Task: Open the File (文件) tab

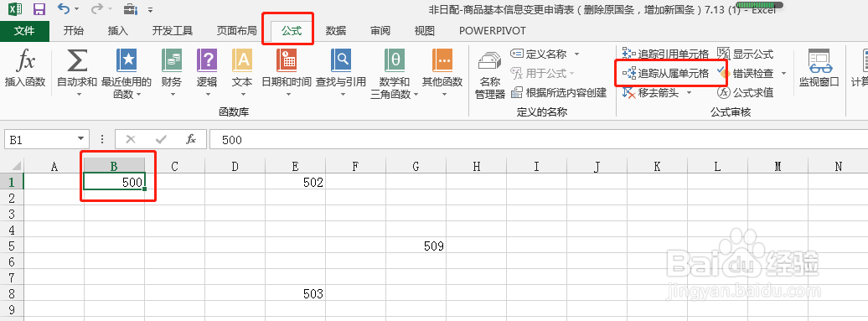Action: (x=24, y=31)
